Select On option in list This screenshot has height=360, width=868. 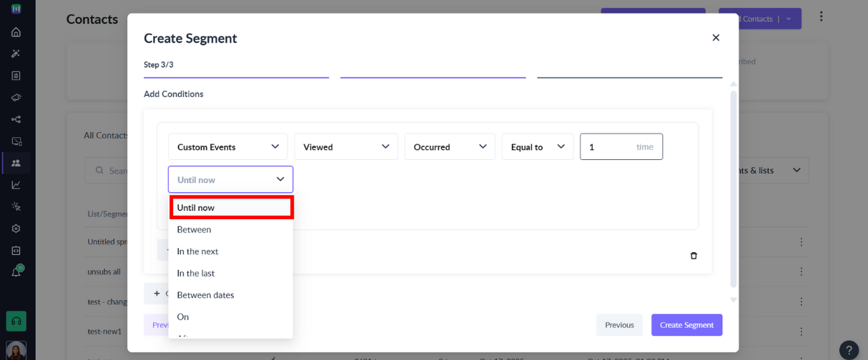pos(231,316)
